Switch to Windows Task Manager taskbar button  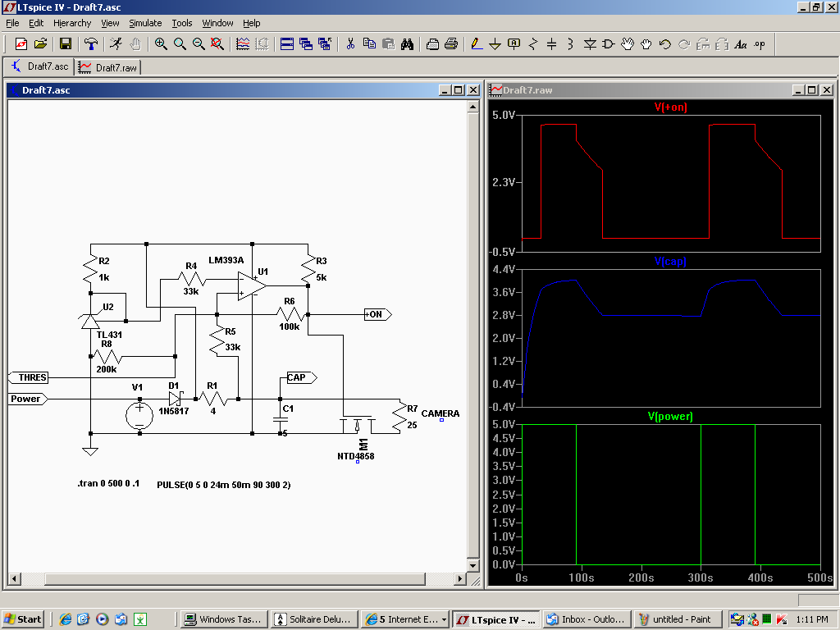(223, 619)
